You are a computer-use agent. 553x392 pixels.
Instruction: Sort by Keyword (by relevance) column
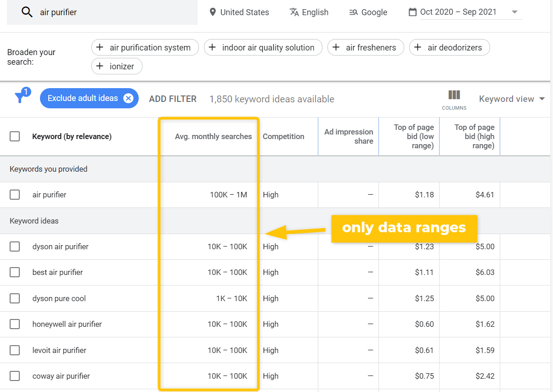point(72,136)
